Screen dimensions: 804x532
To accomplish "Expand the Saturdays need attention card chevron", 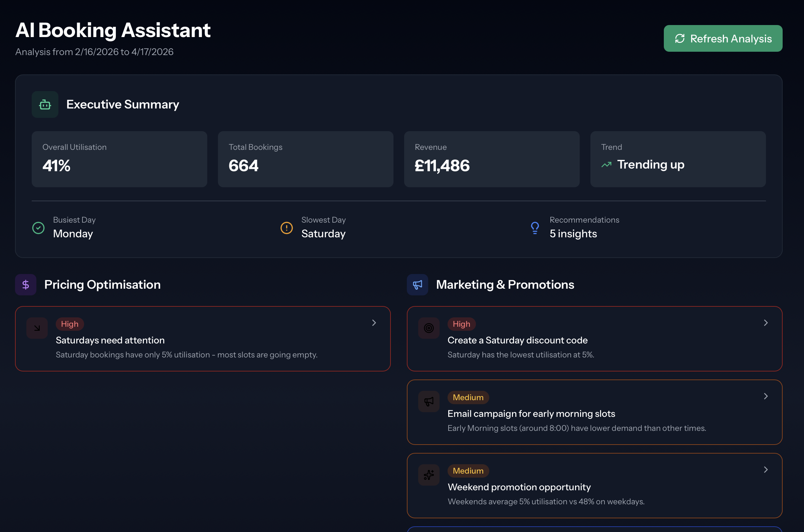I will 374,323.
